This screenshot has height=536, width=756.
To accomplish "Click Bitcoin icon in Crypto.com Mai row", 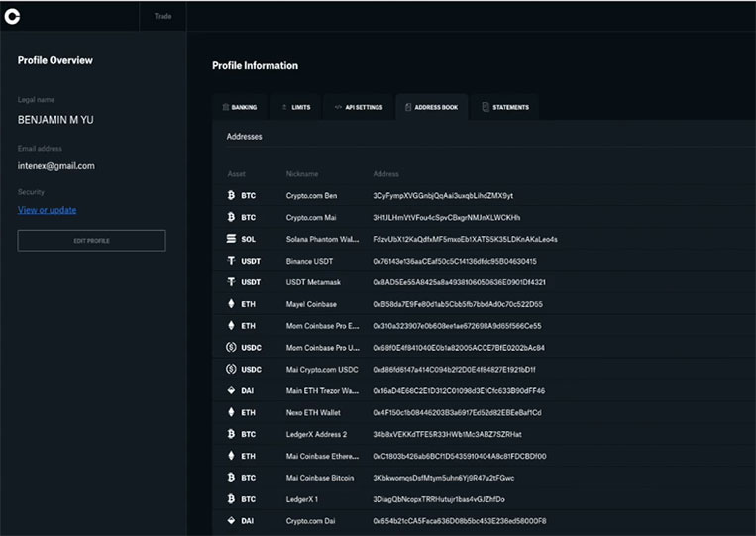I will coord(231,217).
